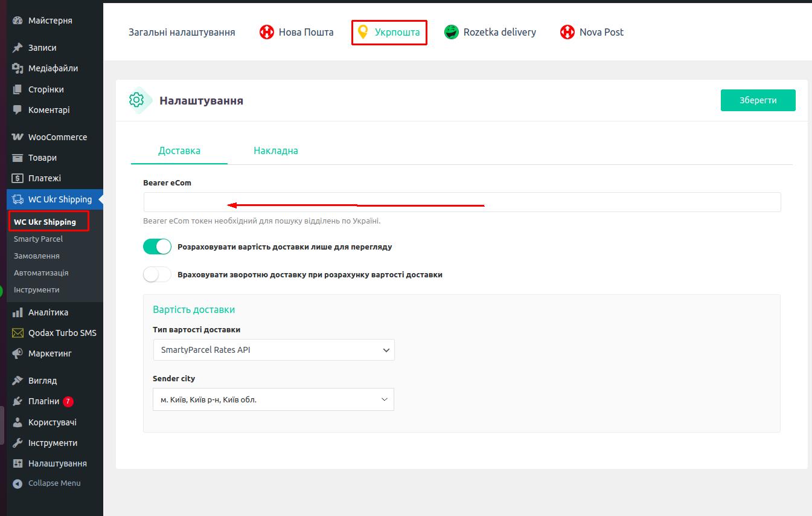Click the red 7 plugin update badge

pos(68,401)
